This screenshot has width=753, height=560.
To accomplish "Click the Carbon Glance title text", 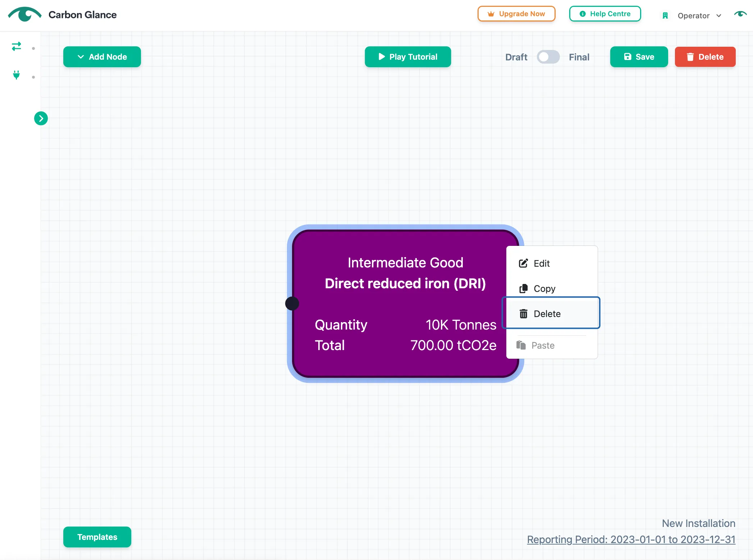I will coord(83,15).
